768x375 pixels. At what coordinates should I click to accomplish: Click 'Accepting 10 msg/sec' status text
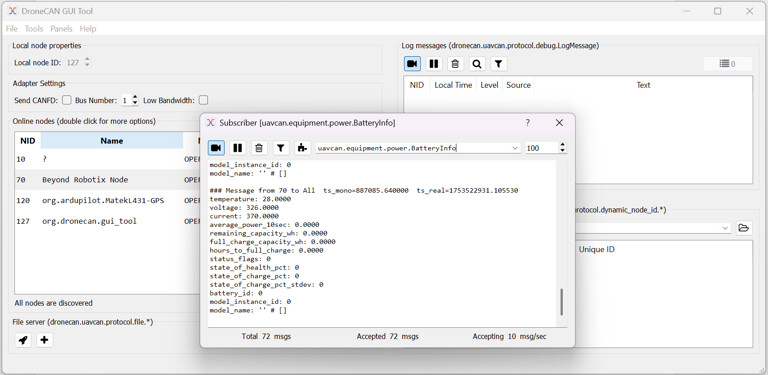[x=509, y=336]
